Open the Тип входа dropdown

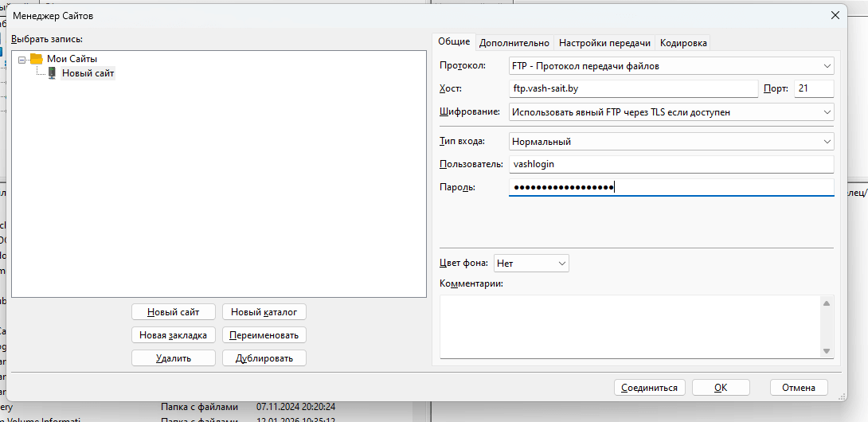point(671,142)
